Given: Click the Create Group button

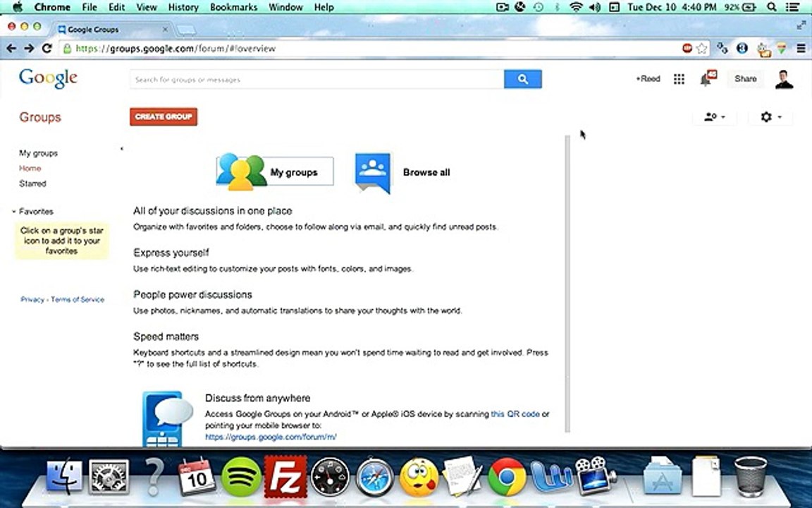Looking at the screenshot, I should (164, 116).
